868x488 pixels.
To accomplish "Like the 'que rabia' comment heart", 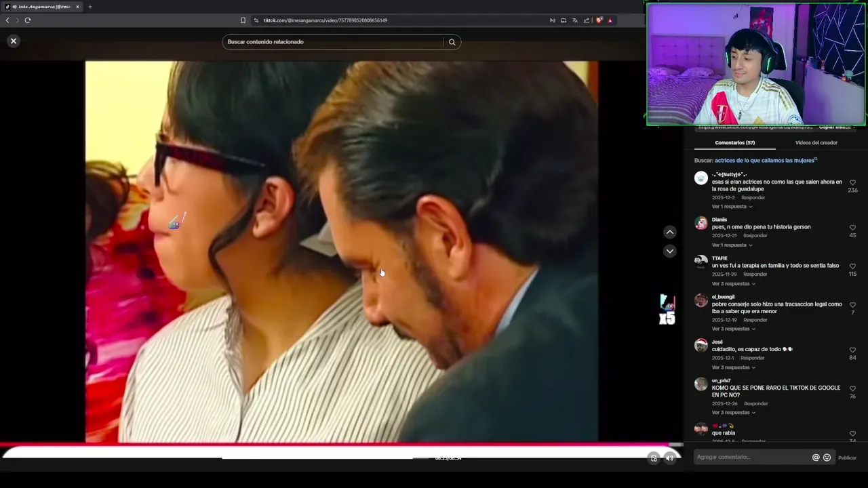I will (x=852, y=434).
